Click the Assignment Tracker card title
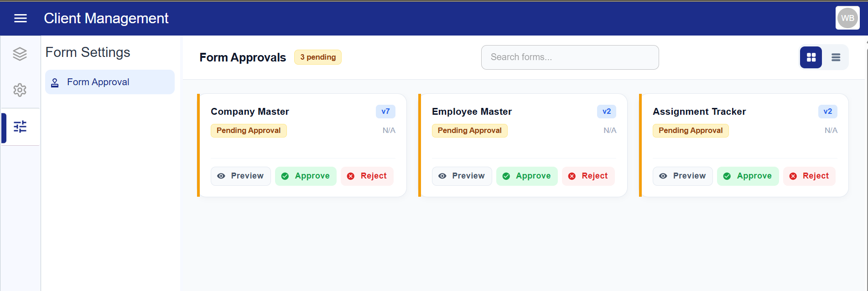 click(699, 112)
